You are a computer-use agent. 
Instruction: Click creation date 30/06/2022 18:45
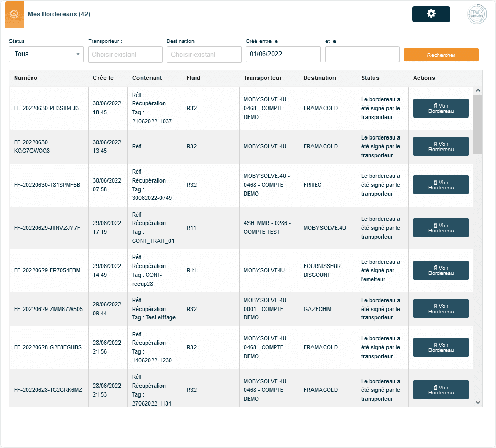(x=107, y=108)
